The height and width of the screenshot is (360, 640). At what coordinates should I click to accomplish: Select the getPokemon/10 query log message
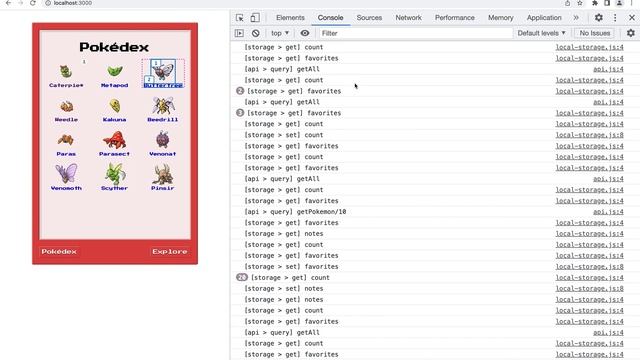pyautogui.click(x=295, y=212)
